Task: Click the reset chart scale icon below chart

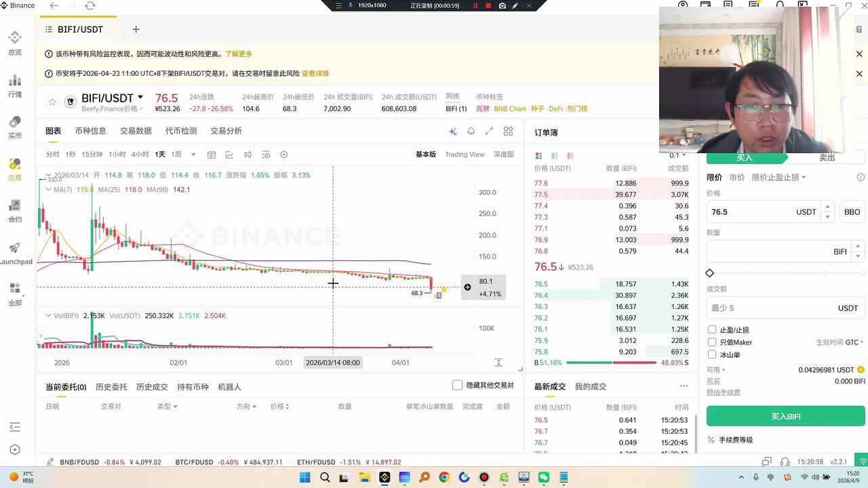Action: coord(498,363)
